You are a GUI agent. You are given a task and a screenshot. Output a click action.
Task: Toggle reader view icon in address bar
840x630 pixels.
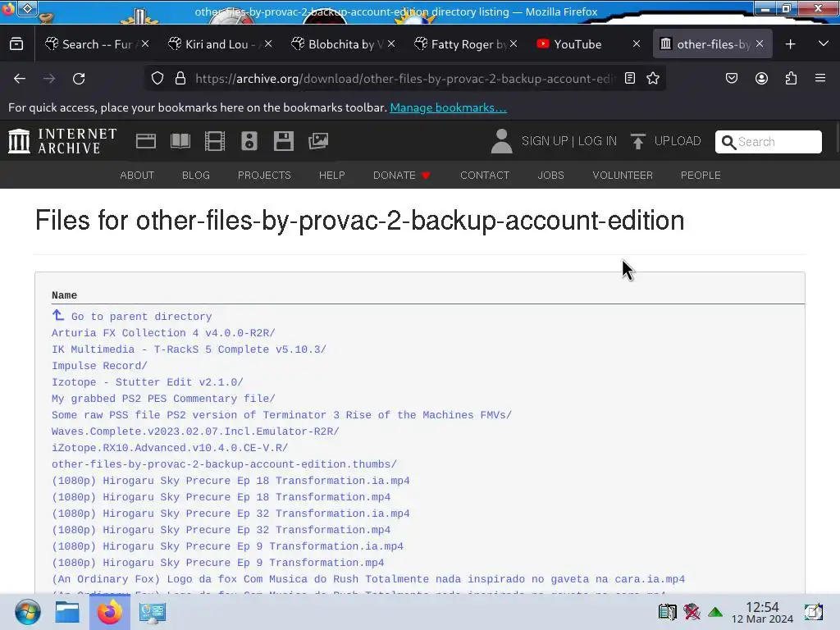click(x=630, y=78)
